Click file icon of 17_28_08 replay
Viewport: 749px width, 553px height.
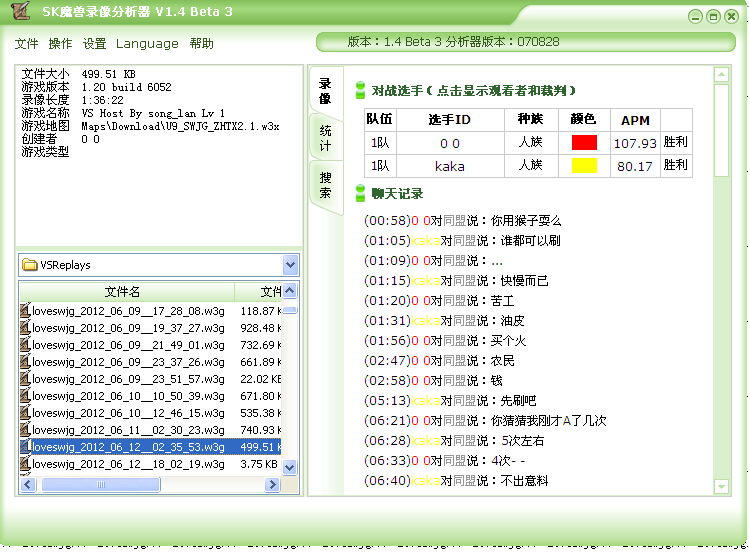pos(25,310)
